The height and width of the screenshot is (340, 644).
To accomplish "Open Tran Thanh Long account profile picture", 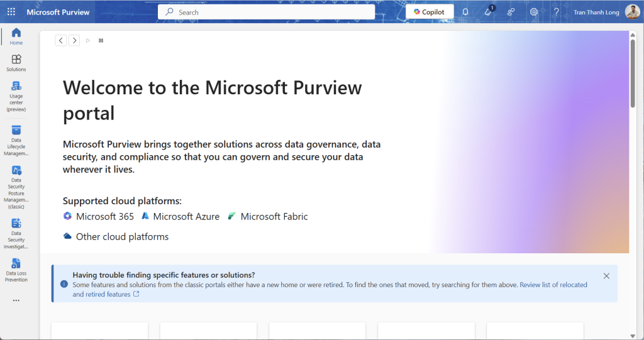I will coord(632,12).
